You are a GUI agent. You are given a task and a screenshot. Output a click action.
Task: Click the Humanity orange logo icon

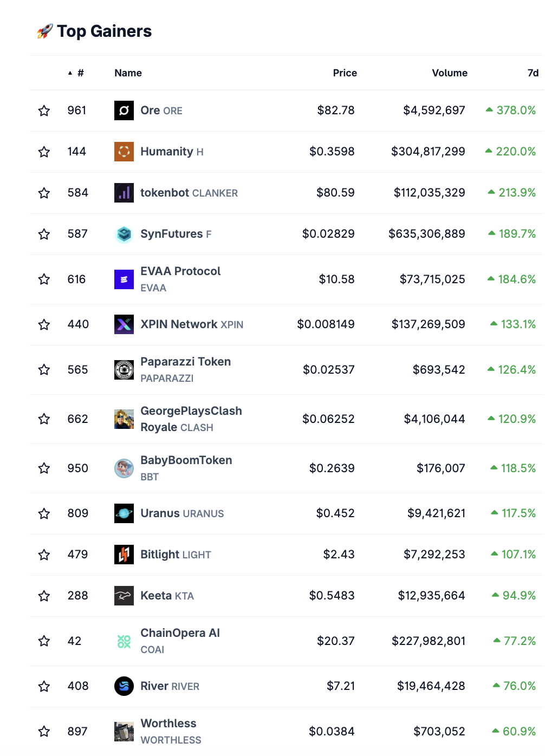click(x=124, y=152)
